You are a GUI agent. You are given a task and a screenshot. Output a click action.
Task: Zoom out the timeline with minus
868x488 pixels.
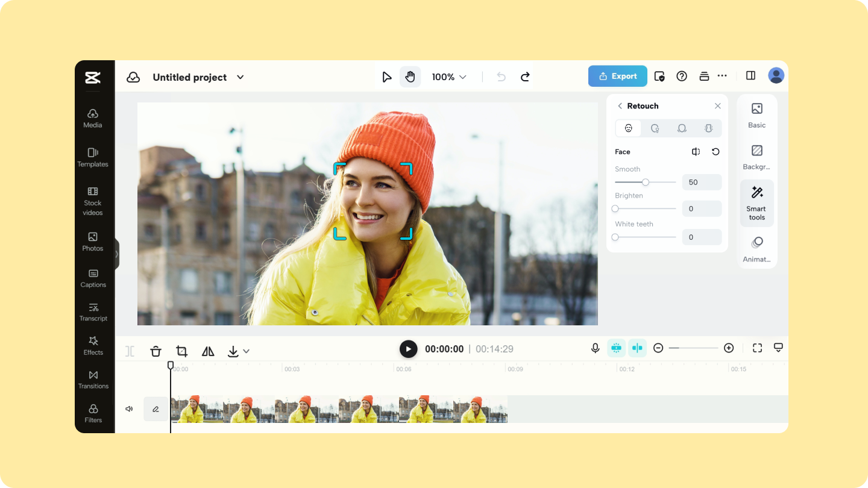tap(658, 348)
